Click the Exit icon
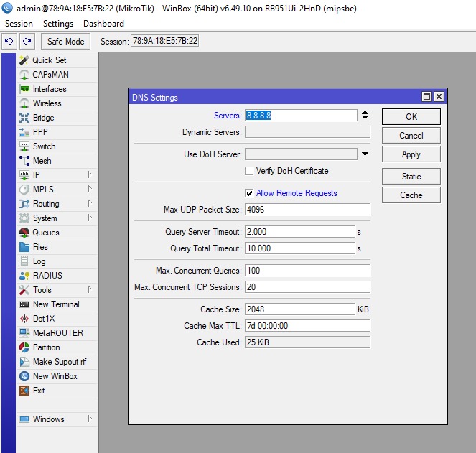Screen dimensions: 476x453 (24, 391)
